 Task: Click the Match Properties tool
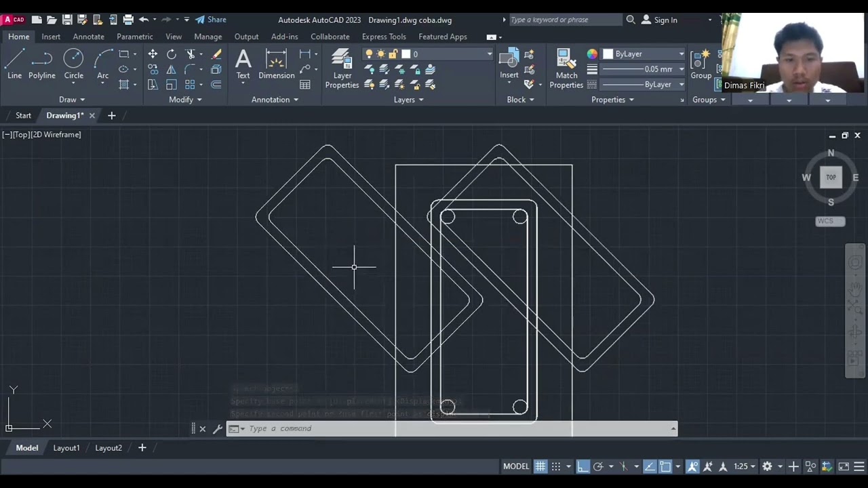pyautogui.click(x=566, y=68)
